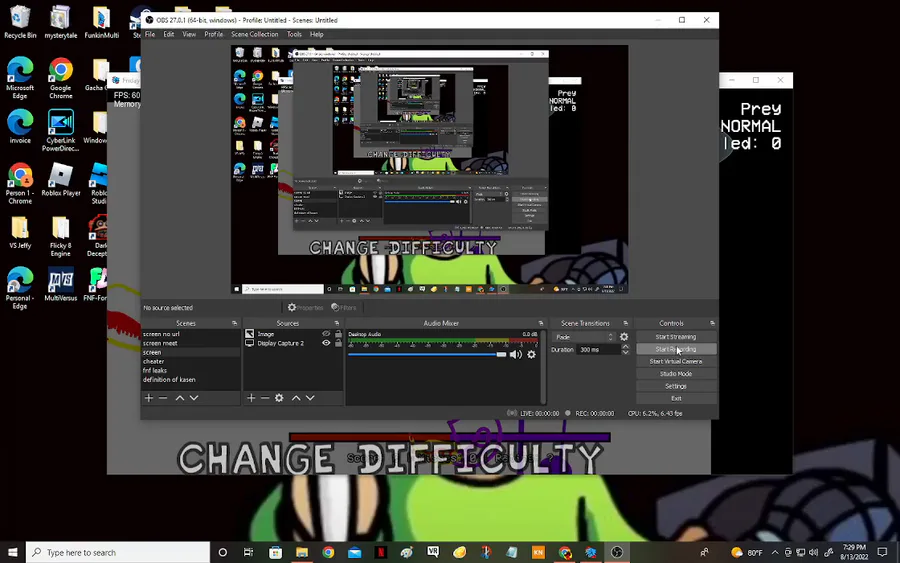Select the 'Display Capture 2' source row

(293, 343)
